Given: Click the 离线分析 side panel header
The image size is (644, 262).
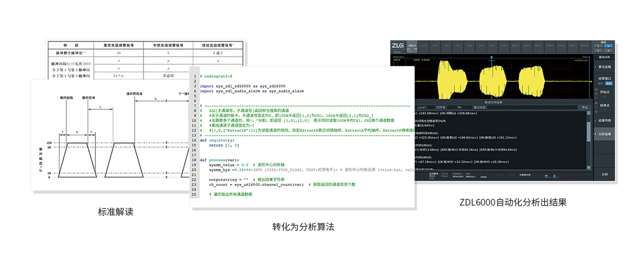Looking at the screenshot, I should coord(604,57).
